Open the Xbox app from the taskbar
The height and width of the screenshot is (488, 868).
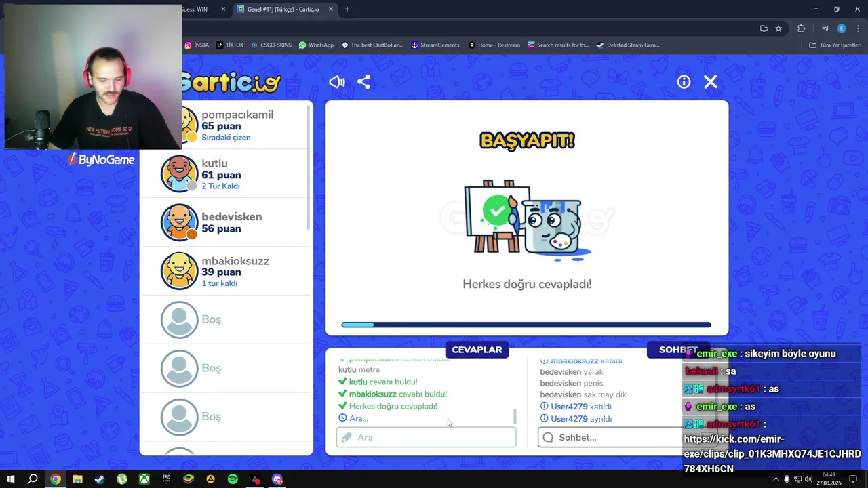coord(144,479)
